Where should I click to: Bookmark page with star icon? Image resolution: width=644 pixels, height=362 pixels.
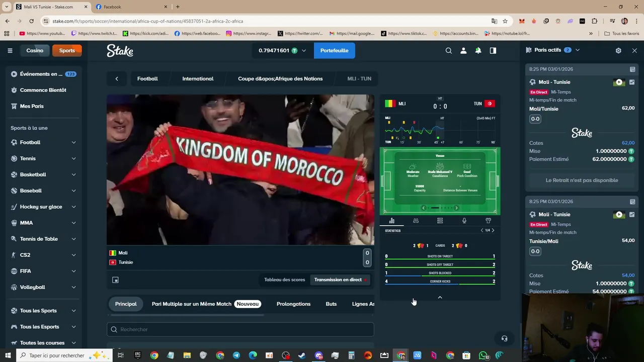tap(505, 21)
